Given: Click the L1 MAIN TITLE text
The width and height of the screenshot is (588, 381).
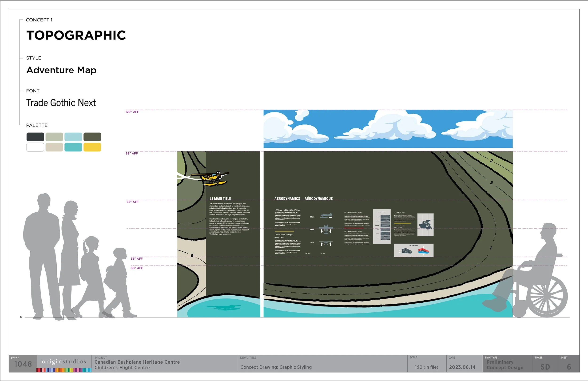Looking at the screenshot, I should pos(220,198).
